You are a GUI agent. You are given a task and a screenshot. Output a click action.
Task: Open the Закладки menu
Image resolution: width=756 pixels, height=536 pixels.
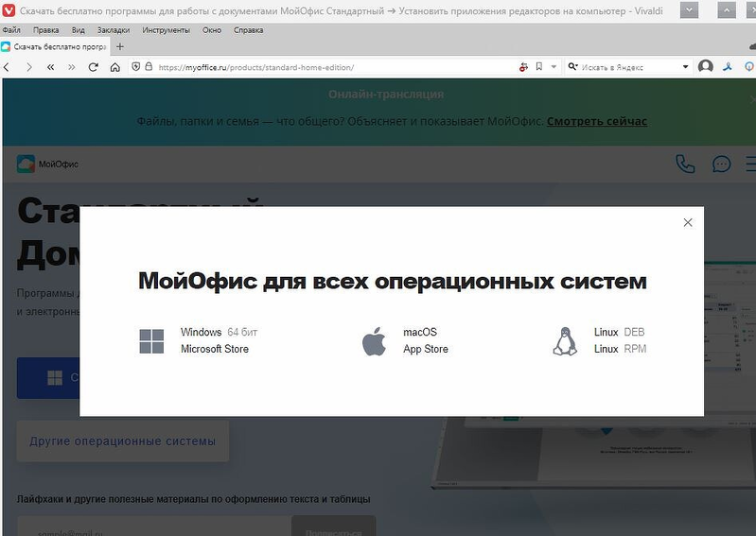click(114, 30)
